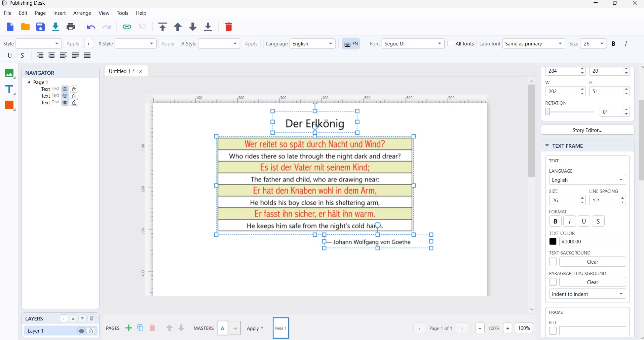Toggle visibility of Layer 1
Image resolution: width=644 pixels, height=340 pixels.
[x=81, y=331]
